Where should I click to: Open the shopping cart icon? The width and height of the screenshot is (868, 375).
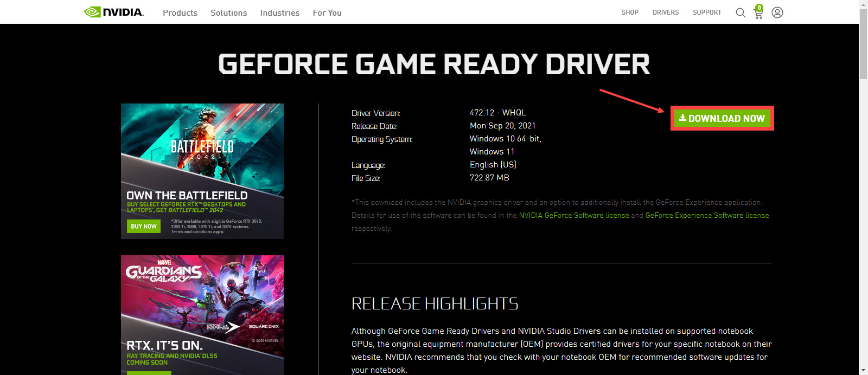pyautogui.click(x=758, y=12)
